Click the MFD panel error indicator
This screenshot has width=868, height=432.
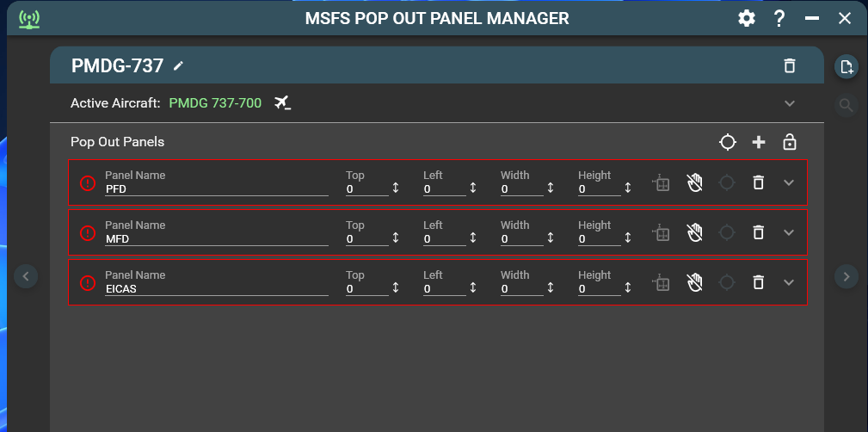coord(88,232)
